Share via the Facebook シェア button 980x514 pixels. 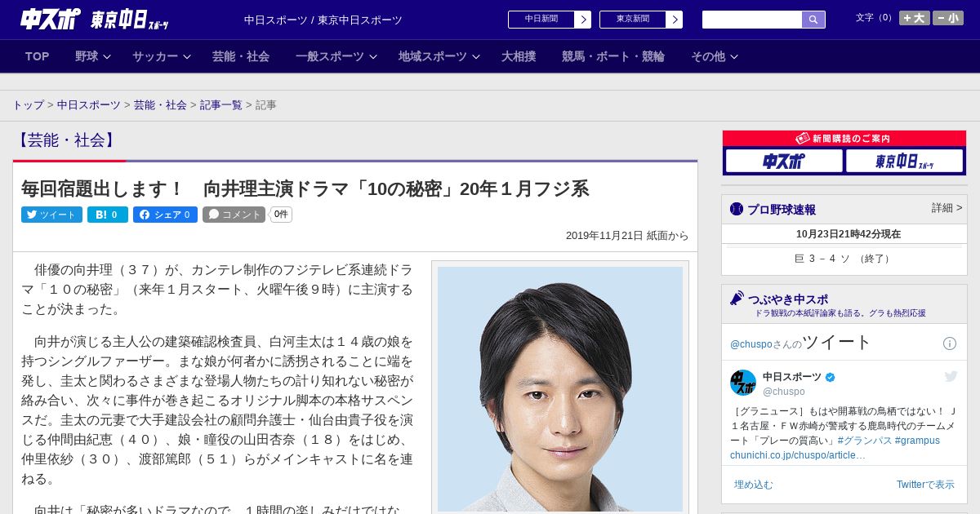165,215
